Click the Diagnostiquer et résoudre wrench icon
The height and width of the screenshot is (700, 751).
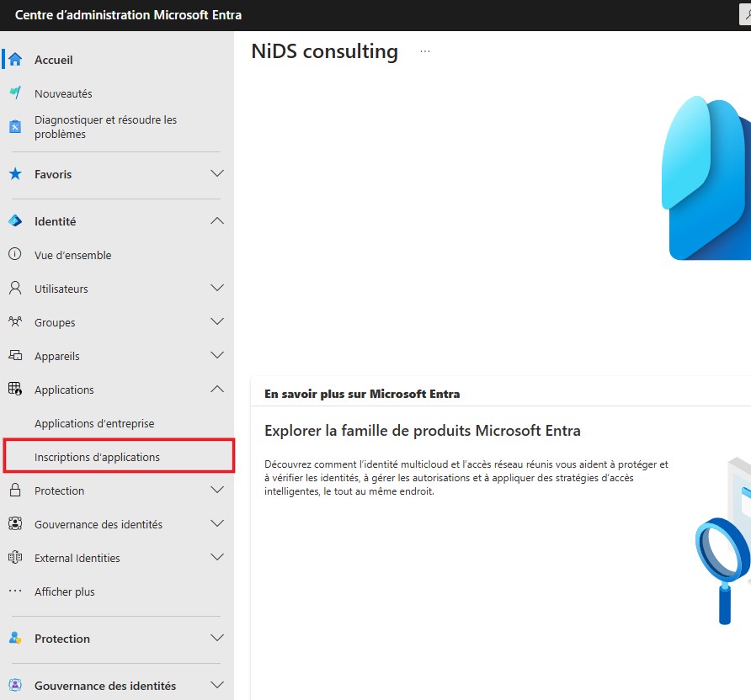point(15,127)
